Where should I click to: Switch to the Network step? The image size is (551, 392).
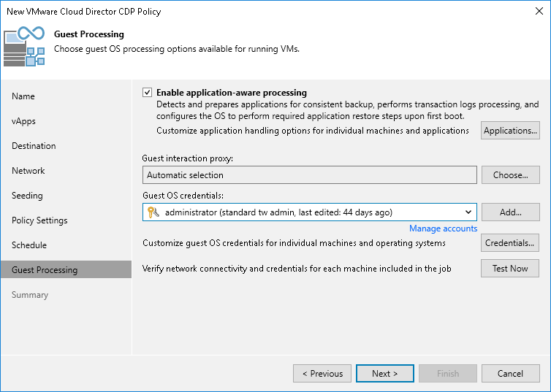(x=28, y=171)
